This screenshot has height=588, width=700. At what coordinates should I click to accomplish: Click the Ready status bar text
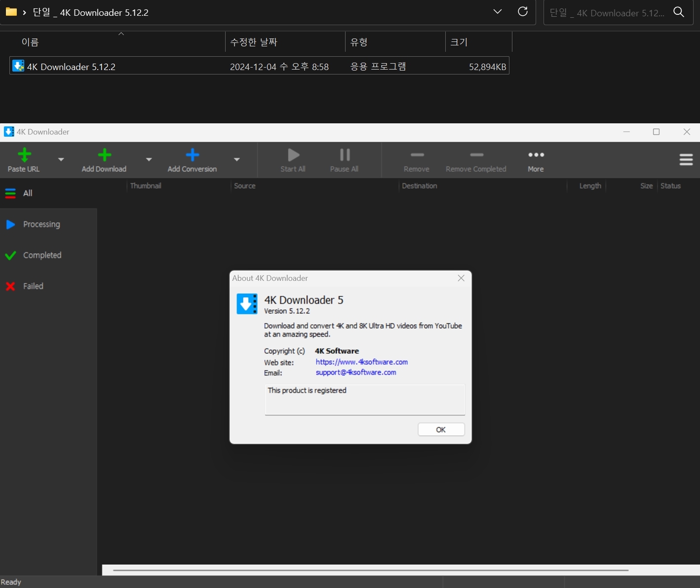[11, 582]
